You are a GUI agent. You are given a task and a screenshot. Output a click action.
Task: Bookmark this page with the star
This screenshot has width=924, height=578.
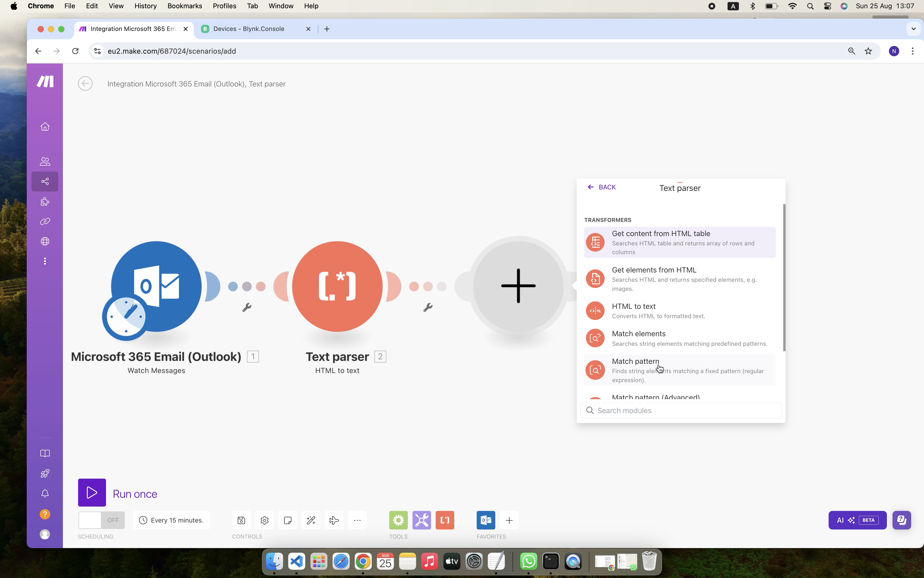click(868, 51)
